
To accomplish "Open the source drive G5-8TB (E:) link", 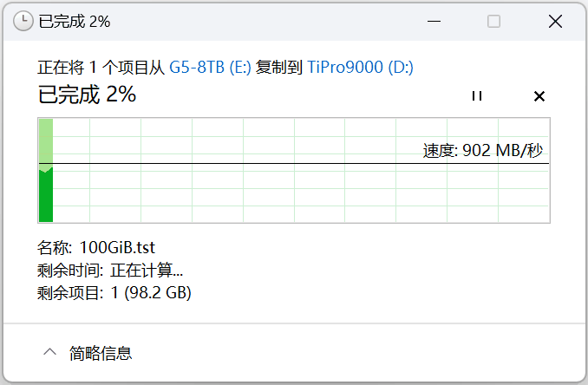I will 210,68.
